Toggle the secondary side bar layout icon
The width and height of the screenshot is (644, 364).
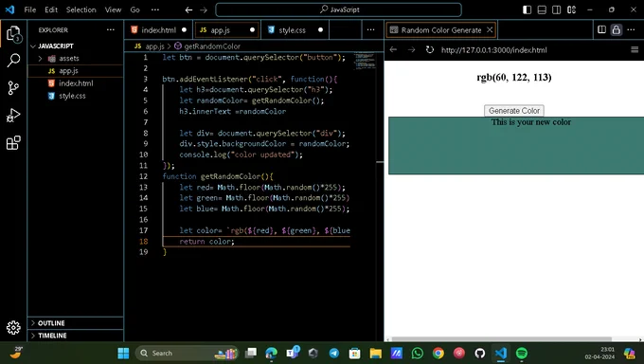tap(557, 9)
